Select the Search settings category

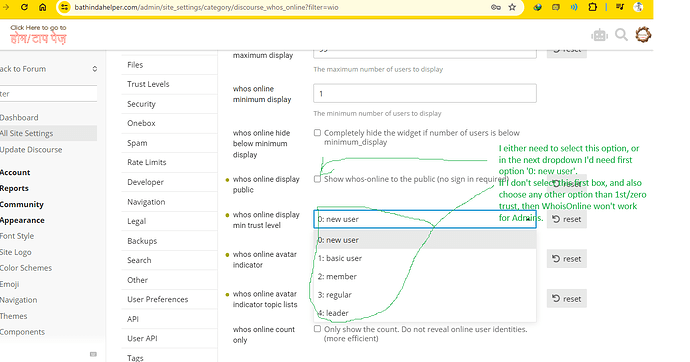pos(169,260)
